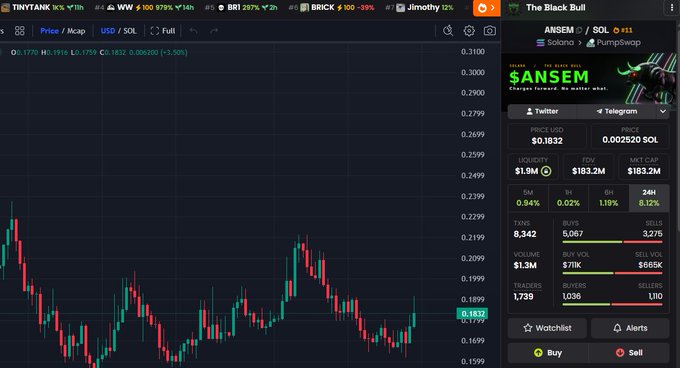Viewport: 680px width, 368px height.
Task: Click the redo arrow in chart toolbar
Action: pyautogui.click(x=214, y=31)
